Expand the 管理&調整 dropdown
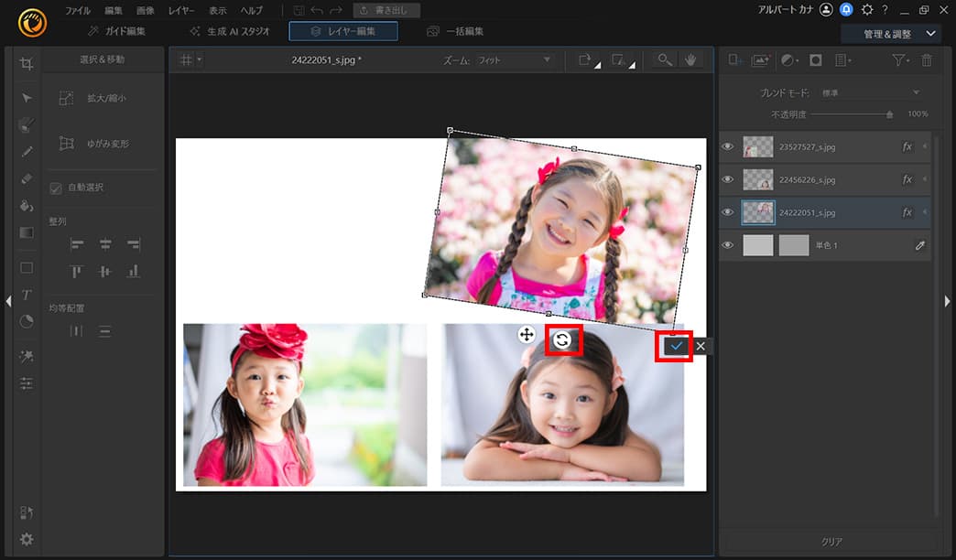 [x=888, y=33]
